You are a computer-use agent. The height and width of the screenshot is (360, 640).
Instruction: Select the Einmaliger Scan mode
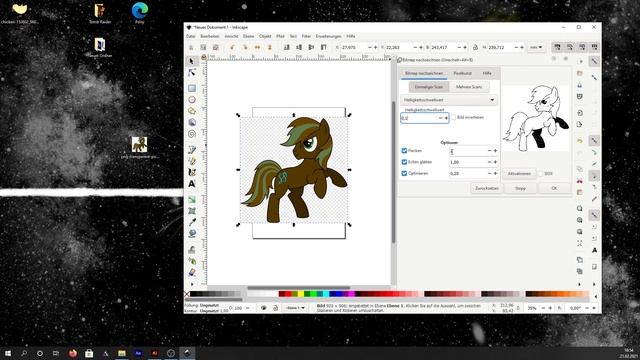[429, 87]
